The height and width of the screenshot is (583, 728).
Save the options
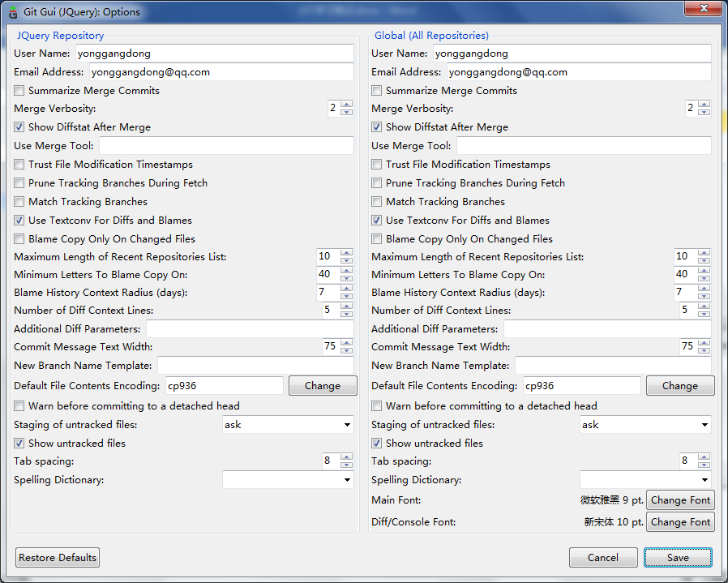pyautogui.click(x=678, y=557)
